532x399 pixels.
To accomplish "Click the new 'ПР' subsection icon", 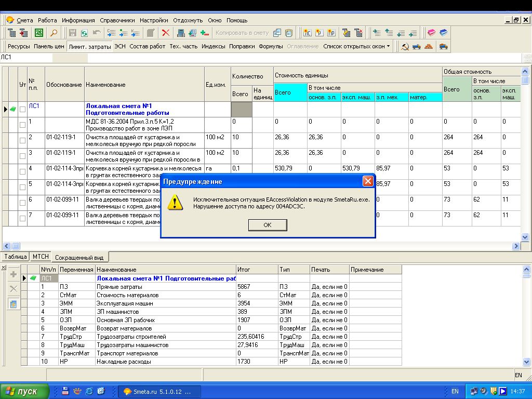I will coord(331,33).
